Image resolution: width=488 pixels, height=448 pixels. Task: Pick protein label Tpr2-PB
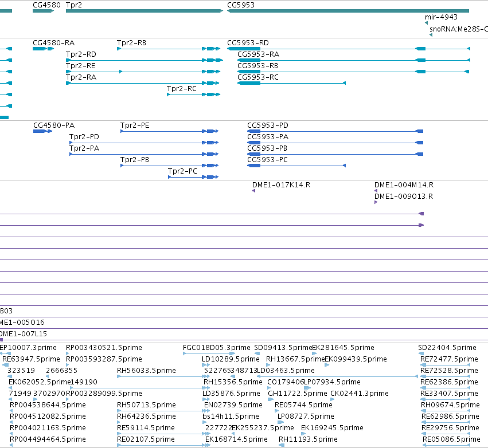point(134,160)
